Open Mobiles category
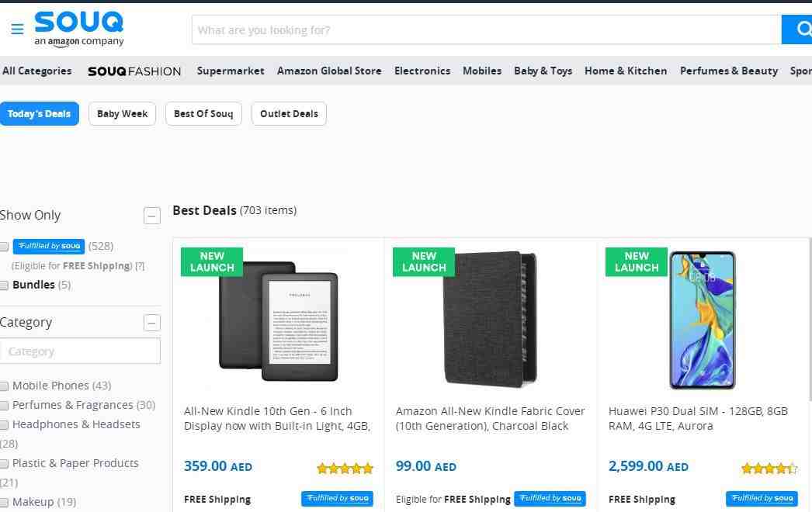The image size is (812, 512). point(482,71)
